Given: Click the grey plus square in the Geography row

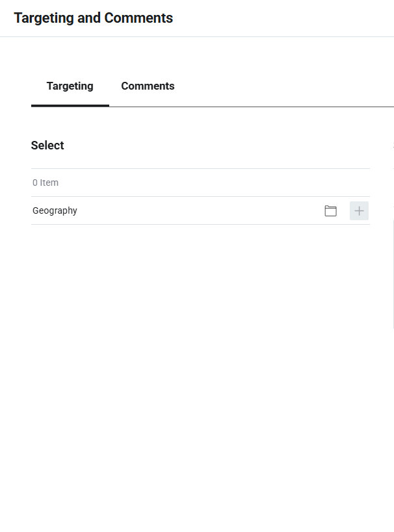Looking at the screenshot, I should 359,211.
